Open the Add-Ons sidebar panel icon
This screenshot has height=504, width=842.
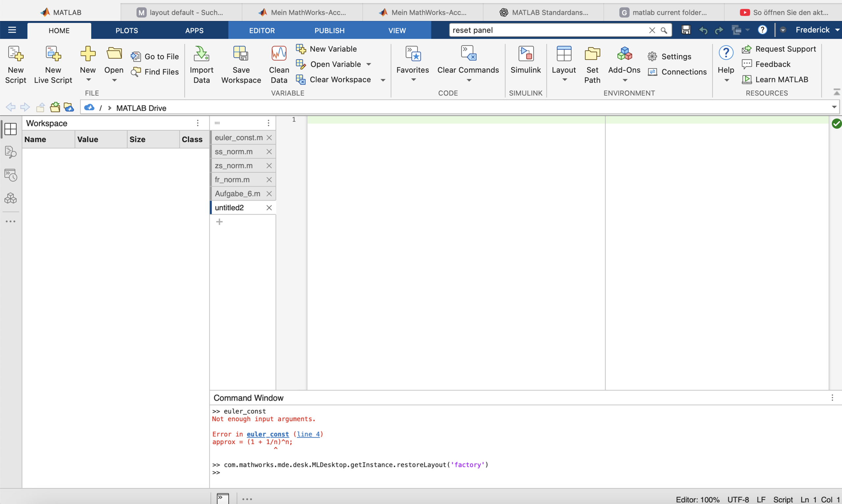[11, 198]
